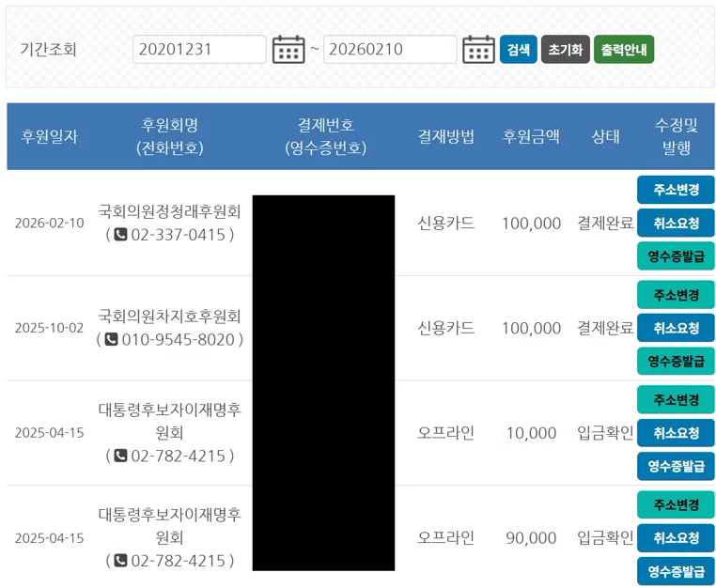
Task: Click phone icon in the 10,000 donation row
Action: (x=120, y=456)
